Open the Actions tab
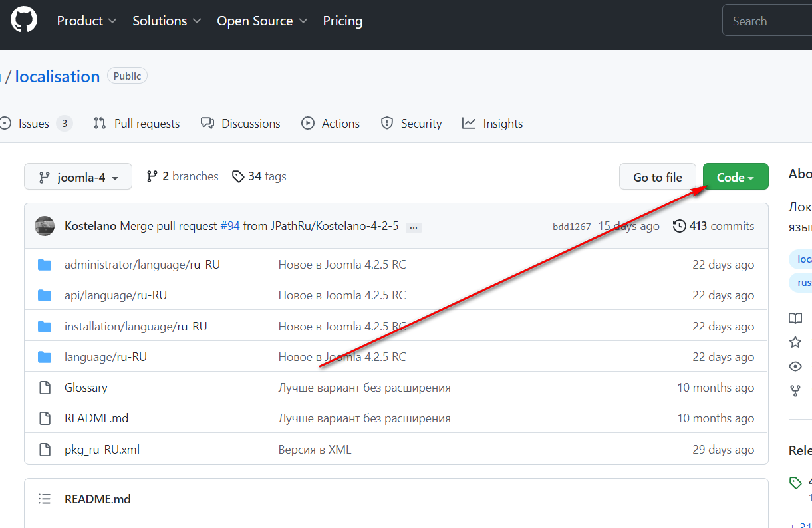This screenshot has width=812, height=528. [331, 124]
